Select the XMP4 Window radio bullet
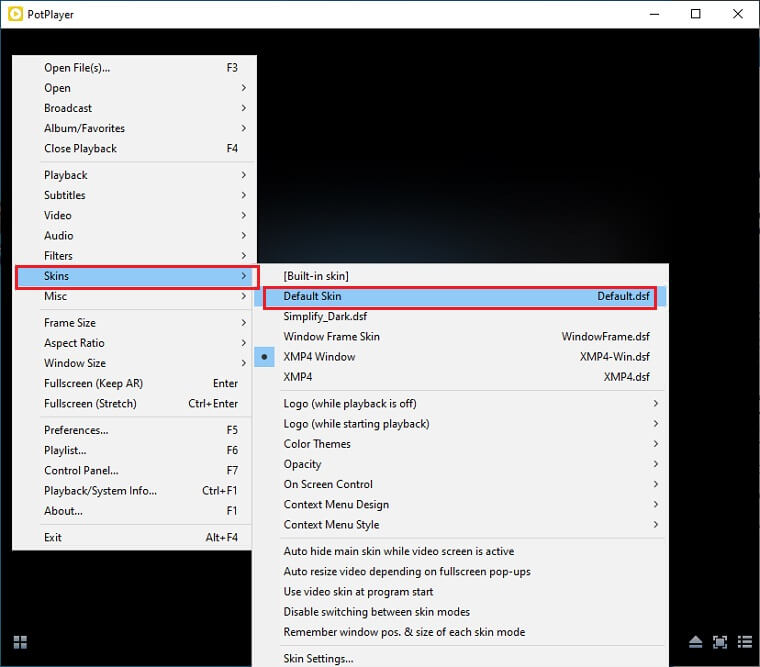 pyautogui.click(x=264, y=357)
